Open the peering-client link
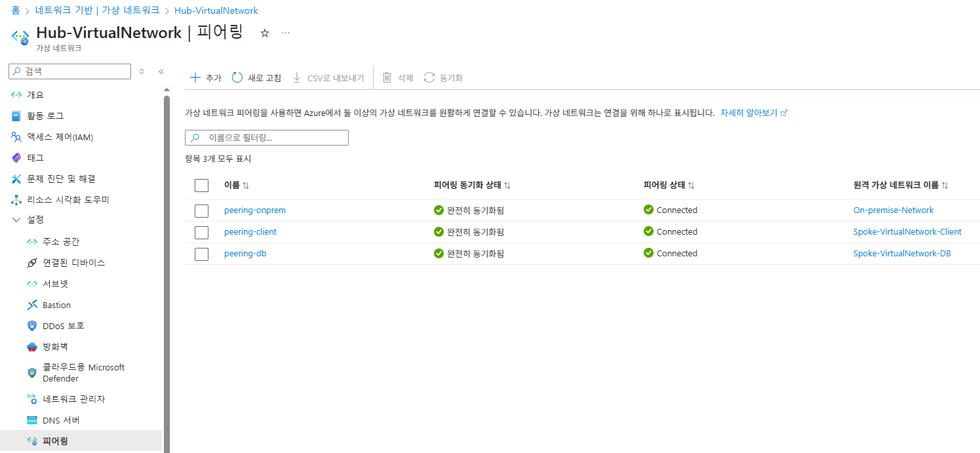The width and height of the screenshot is (980, 453). point(250,232)
